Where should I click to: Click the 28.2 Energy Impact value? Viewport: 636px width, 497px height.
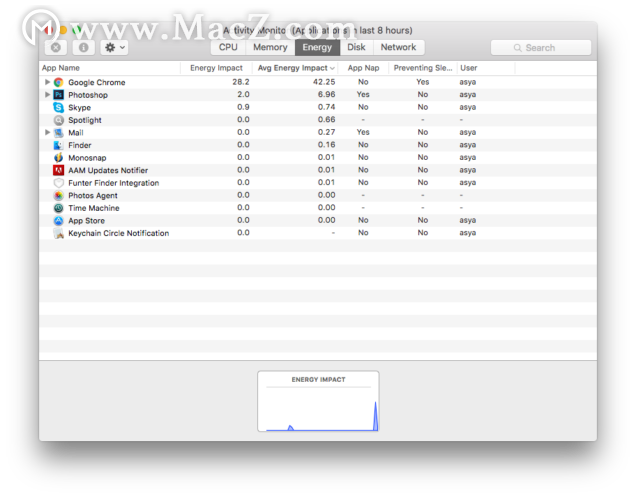241,82
